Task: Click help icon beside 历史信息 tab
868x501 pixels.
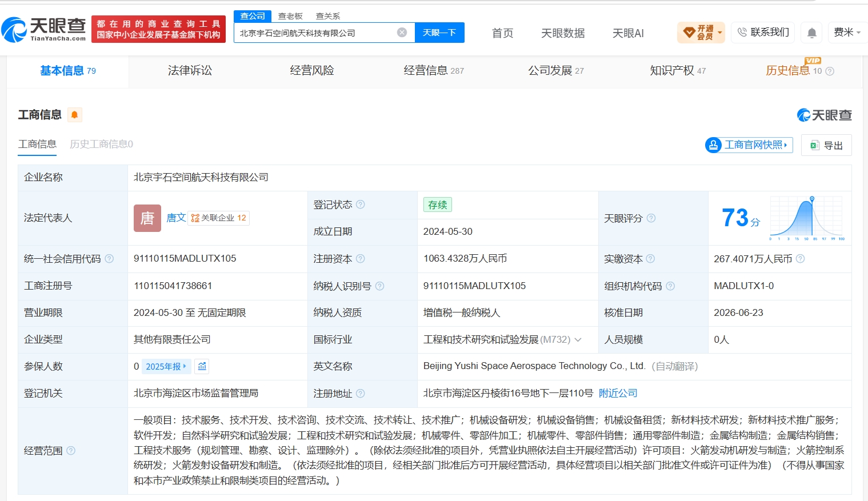Action: point(830,71)
